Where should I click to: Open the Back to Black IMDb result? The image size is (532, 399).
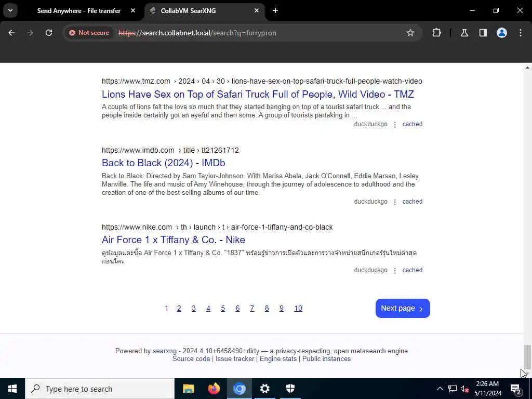(164, 163)
